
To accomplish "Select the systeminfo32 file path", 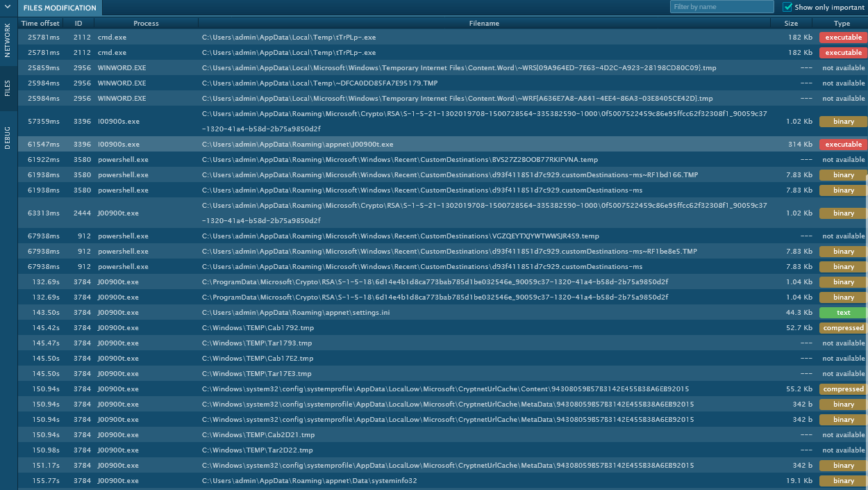I will click(x=309, y=481).
